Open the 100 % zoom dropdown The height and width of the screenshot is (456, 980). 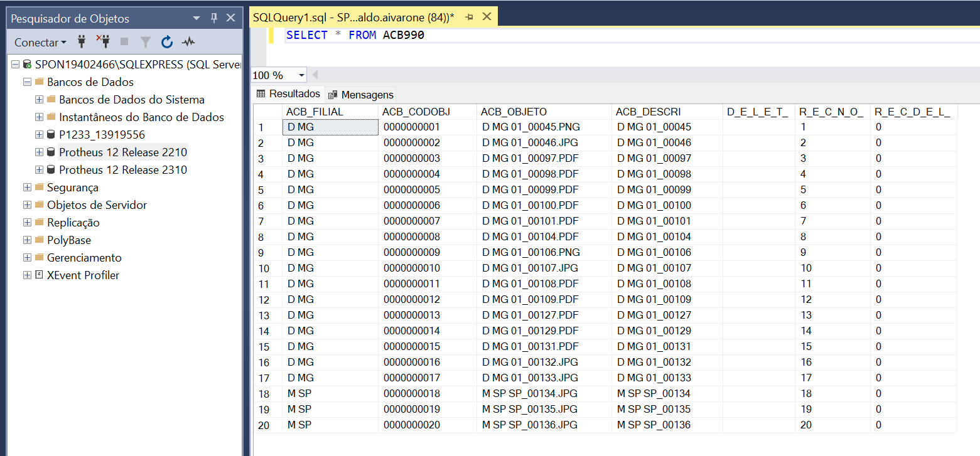click(301, 75)
